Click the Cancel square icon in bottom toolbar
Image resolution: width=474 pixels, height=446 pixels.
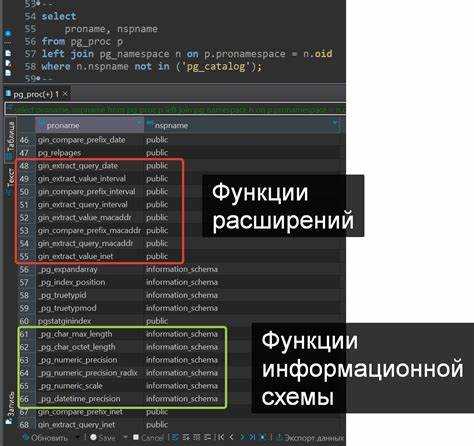[136, 437]
